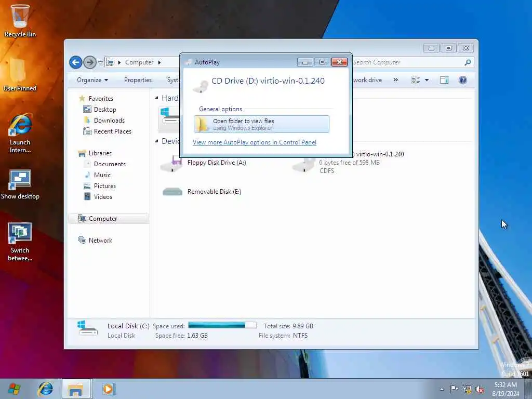
Task: Minimize the AutoPlay dialog
Action: pyautogui.click(x=305, y=62)
